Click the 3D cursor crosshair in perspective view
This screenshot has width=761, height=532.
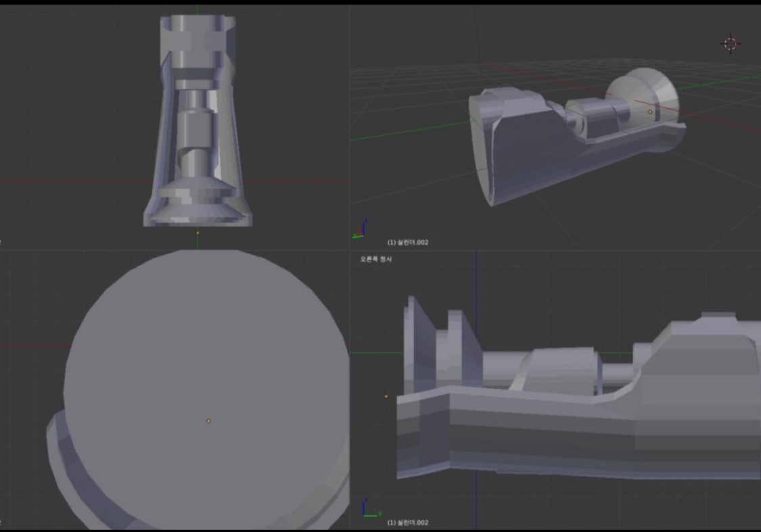point(731,44)
